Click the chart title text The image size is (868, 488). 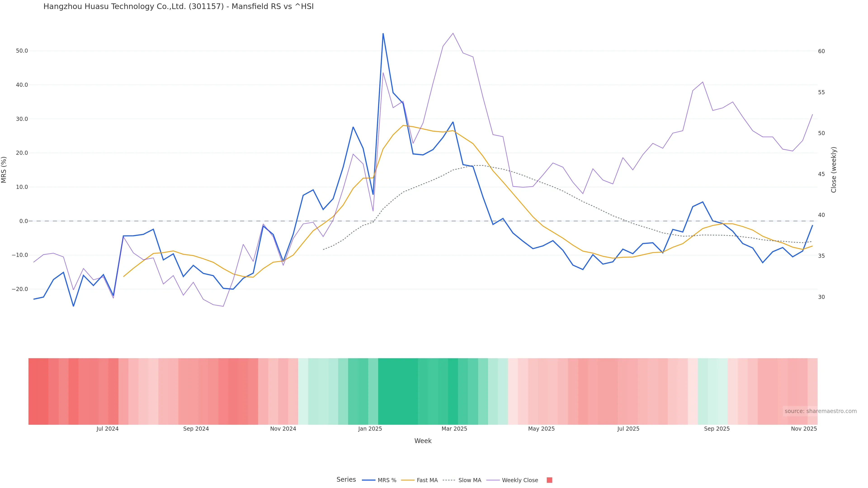coord(178,6)
